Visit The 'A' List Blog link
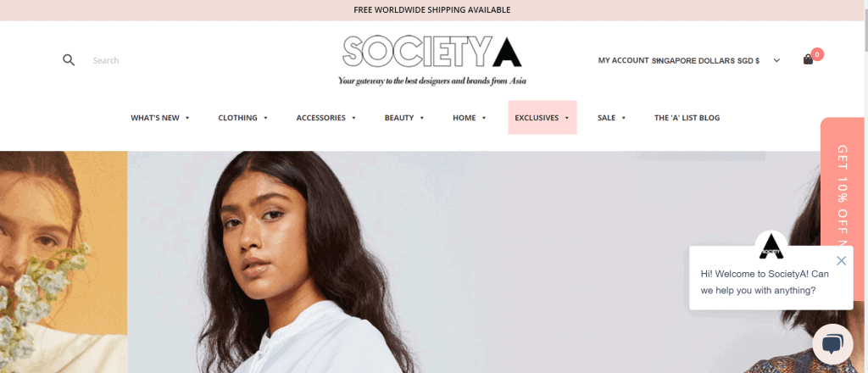Screen dimensions: 868x373 point(687,118)
